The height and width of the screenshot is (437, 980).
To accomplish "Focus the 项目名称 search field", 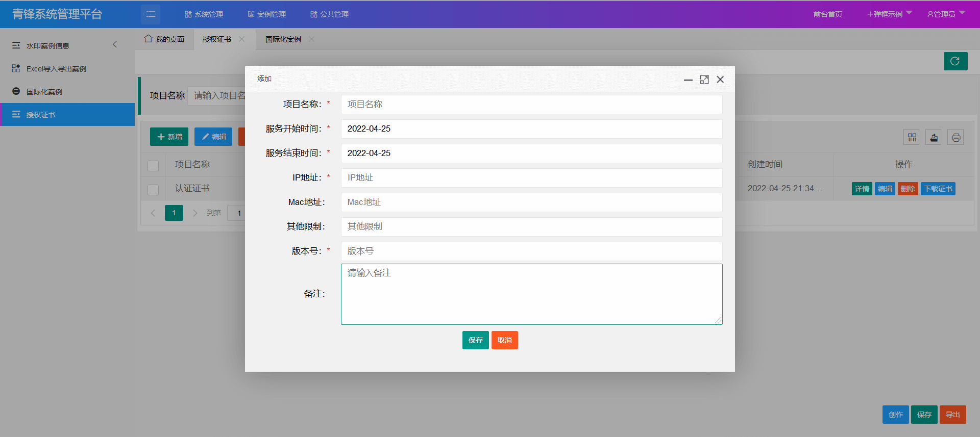I will [x=217, y=95].
